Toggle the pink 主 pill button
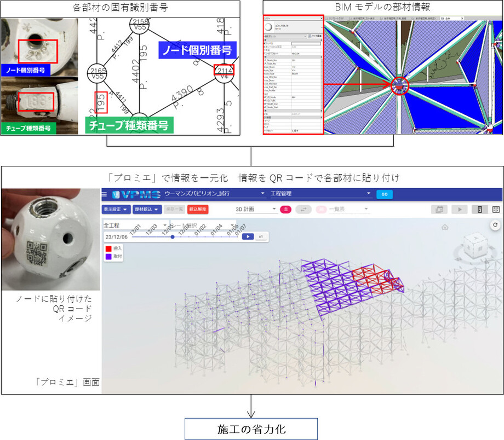504x440 pixels. tap(285, 210)
